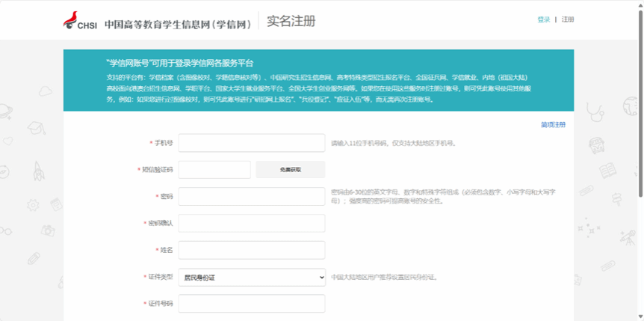Click the 证件号码 ID number field
Viewport: 644px width, 321px height.
tap(251, 304)
